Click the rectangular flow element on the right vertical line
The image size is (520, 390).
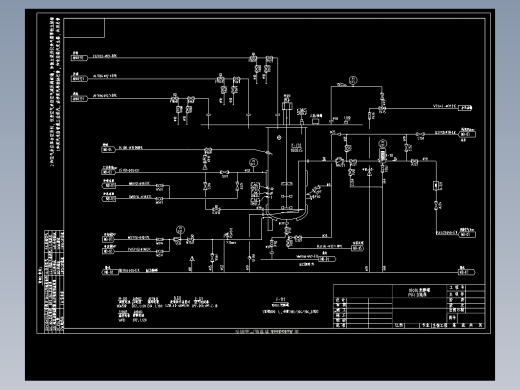click(x=436, y=186)
